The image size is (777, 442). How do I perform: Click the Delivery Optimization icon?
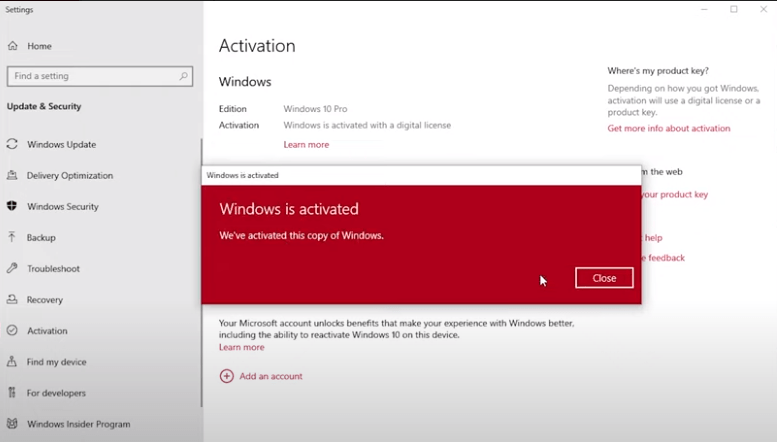pyautogui.click(x=12, y=175)
